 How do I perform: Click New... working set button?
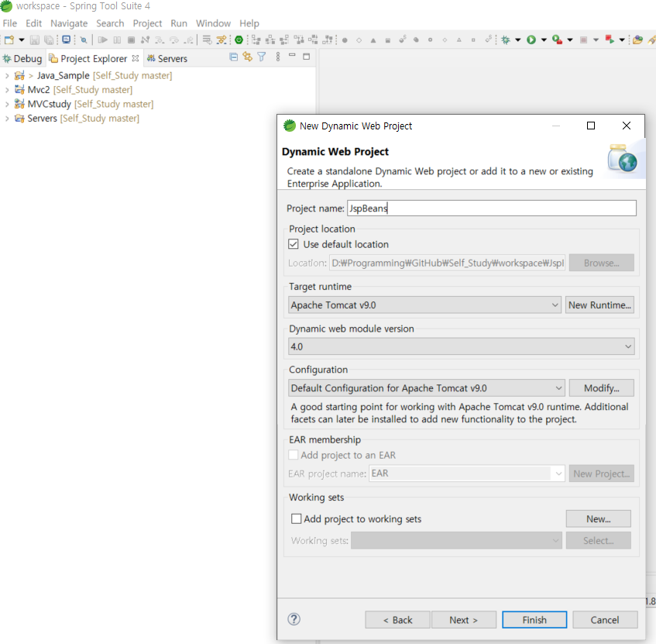[598, 518]
